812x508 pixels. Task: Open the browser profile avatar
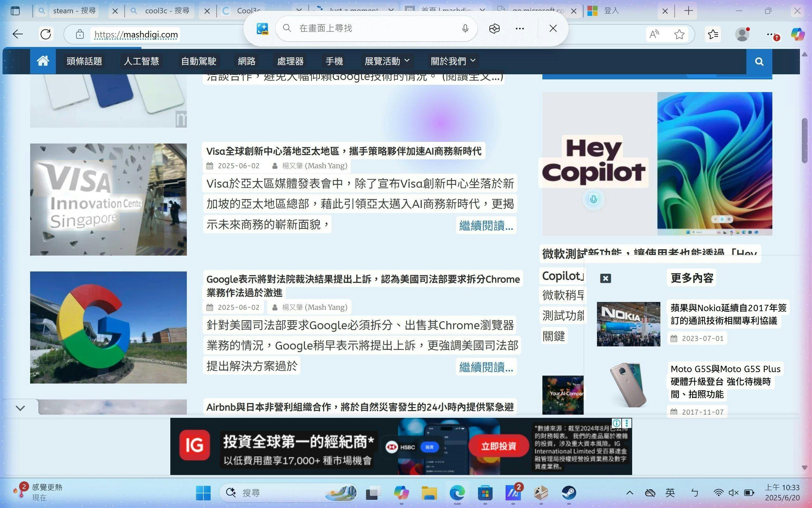pos(742,34)
